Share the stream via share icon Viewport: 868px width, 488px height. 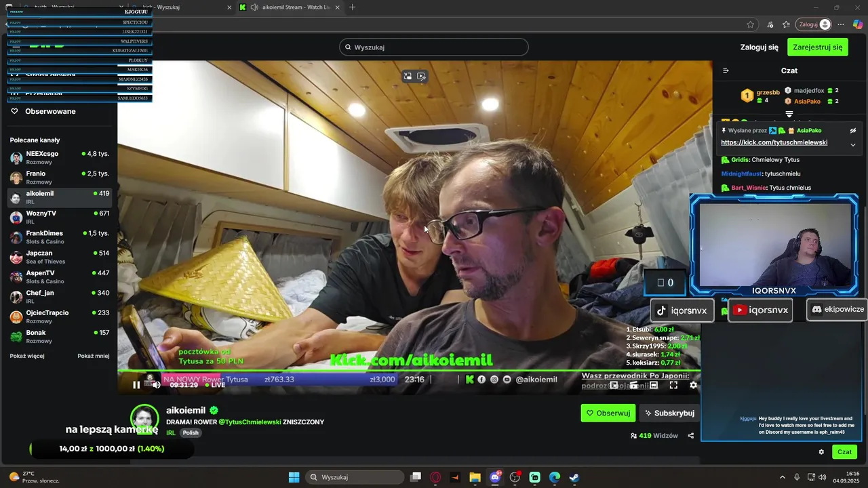[691, 436]
